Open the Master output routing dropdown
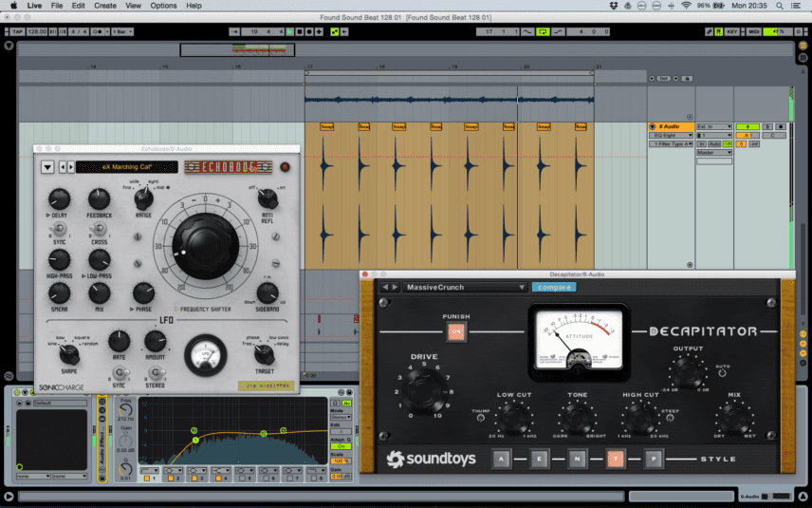Viewport: 812px width, 508px height. [x=714, y=152]
